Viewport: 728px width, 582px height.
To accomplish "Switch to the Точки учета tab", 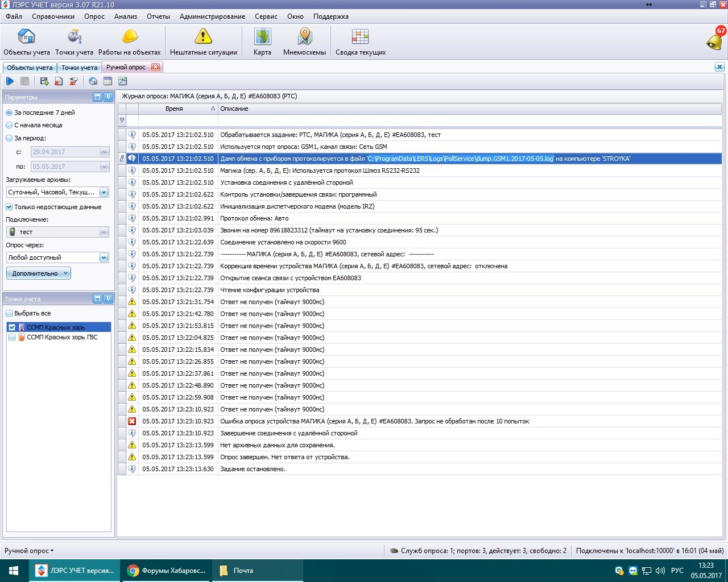I will pyautogui.click(x=80, y=68).
